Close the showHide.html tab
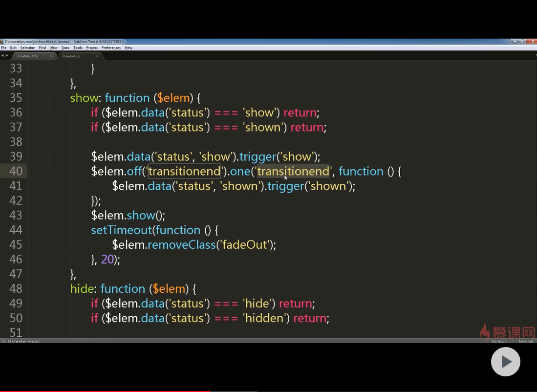 click(x=51, y=56)
